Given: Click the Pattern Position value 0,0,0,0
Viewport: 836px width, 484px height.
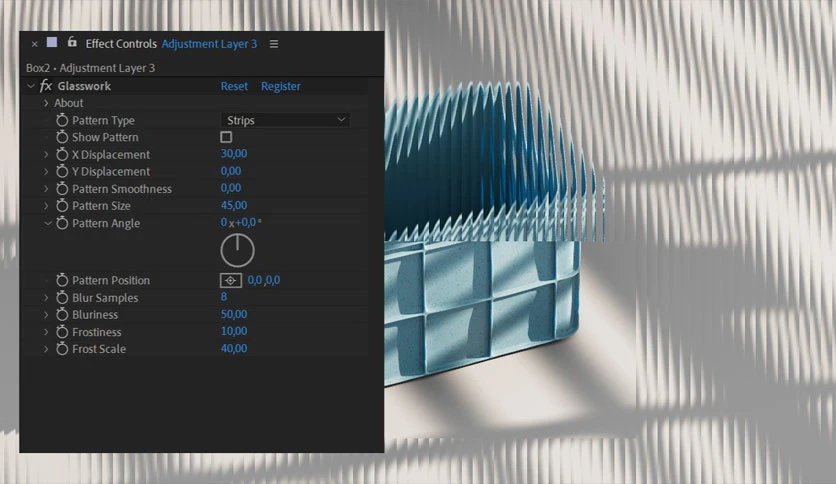Looking at the screenshot, I should (263, 280).
